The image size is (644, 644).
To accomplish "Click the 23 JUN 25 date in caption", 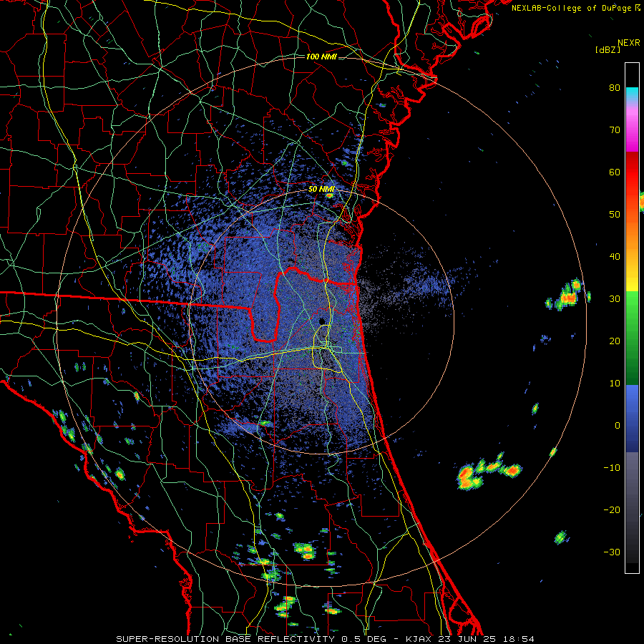I will (x=468, y=639).
